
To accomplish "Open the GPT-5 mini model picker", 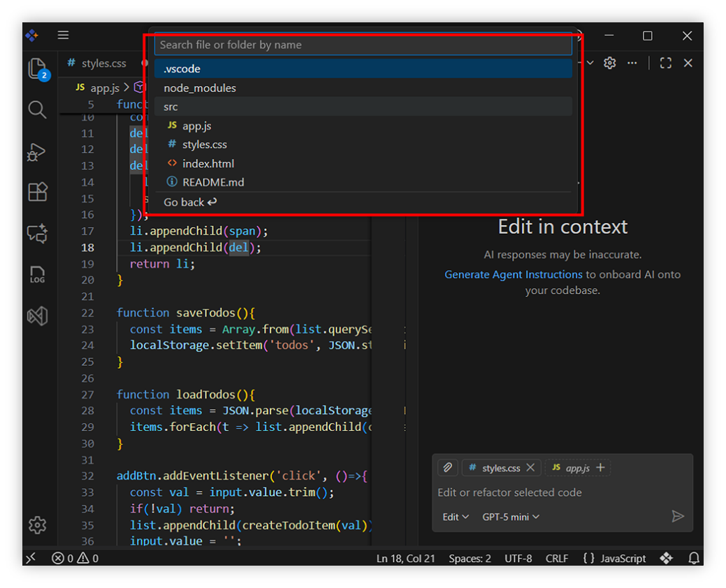I will [x=511, y=517].
